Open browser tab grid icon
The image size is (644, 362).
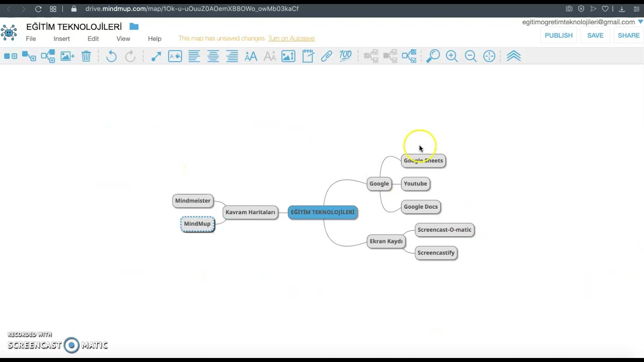[53, 9]
